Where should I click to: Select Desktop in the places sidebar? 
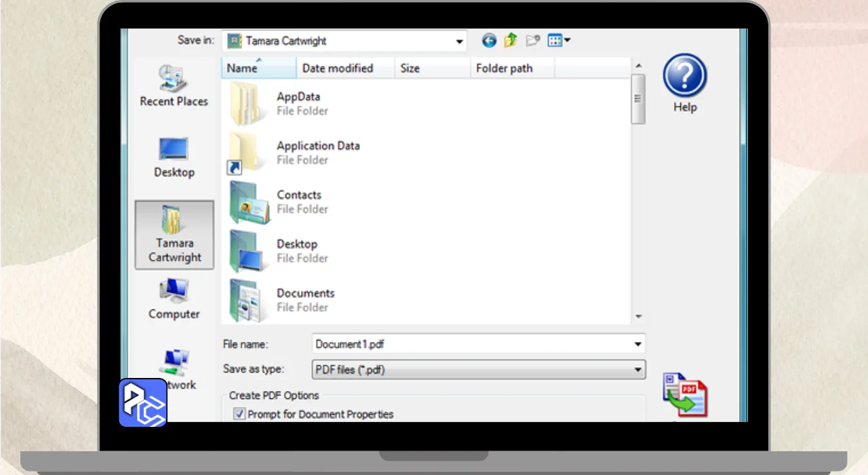point(174,157)
